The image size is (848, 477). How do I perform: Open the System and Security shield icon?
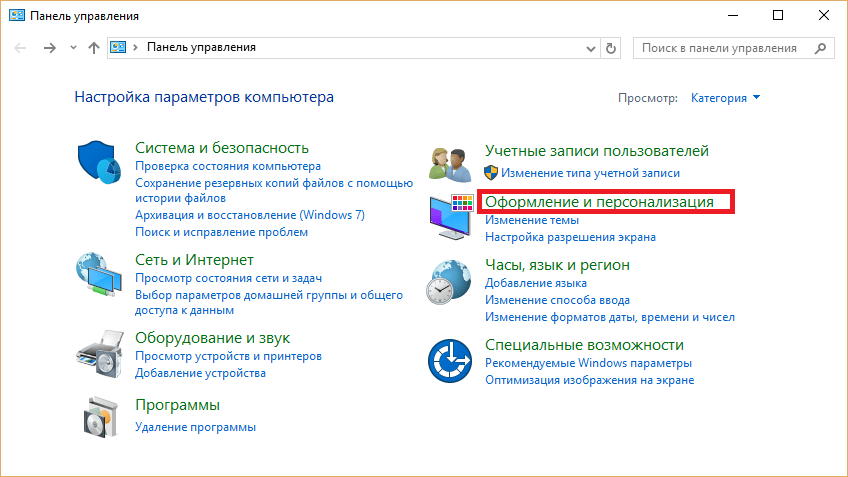click(99, 162)
